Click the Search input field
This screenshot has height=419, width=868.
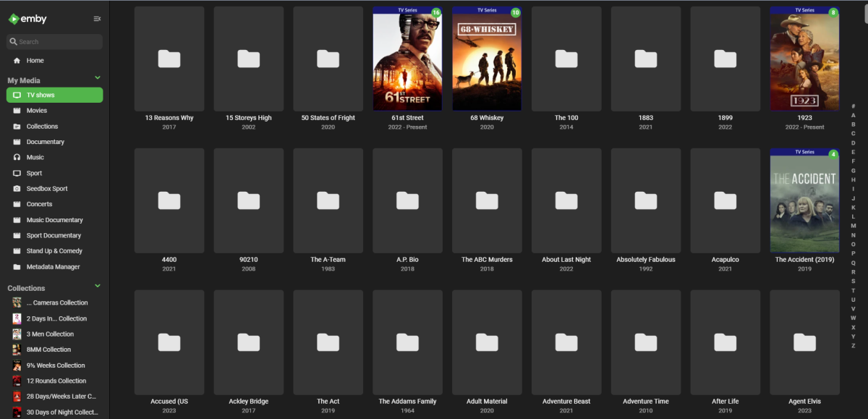pyautogui.click(x=54, y=41)
